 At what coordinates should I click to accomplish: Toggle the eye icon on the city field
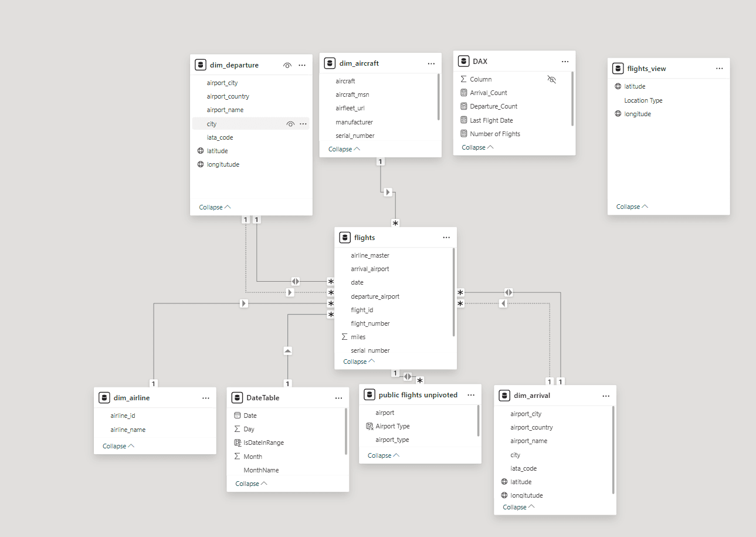(x=287, y=123)
